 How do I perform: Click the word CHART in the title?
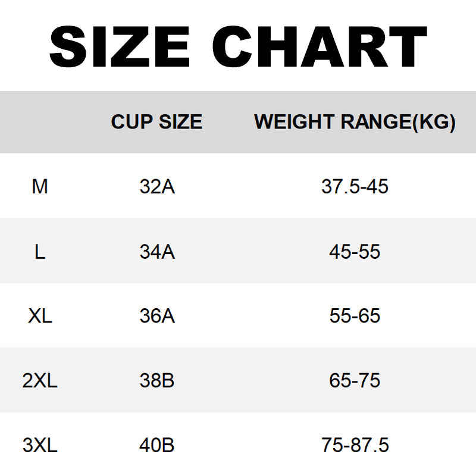click(320, 47)
